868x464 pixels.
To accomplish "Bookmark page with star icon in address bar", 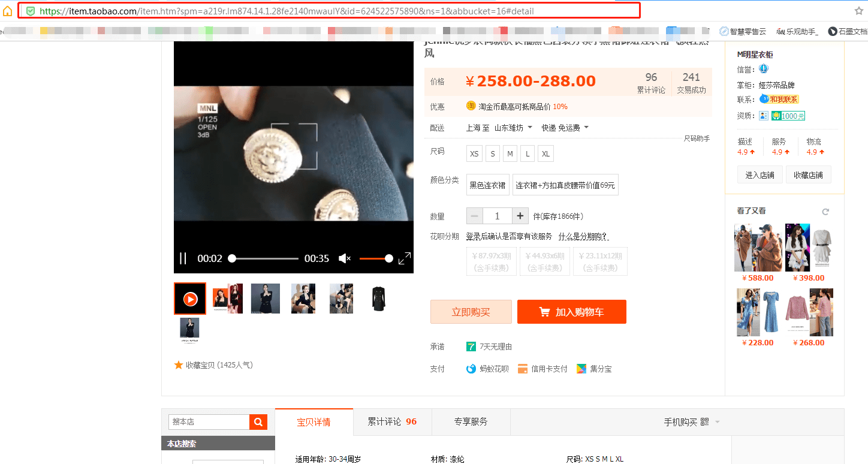I will (858, 11).
